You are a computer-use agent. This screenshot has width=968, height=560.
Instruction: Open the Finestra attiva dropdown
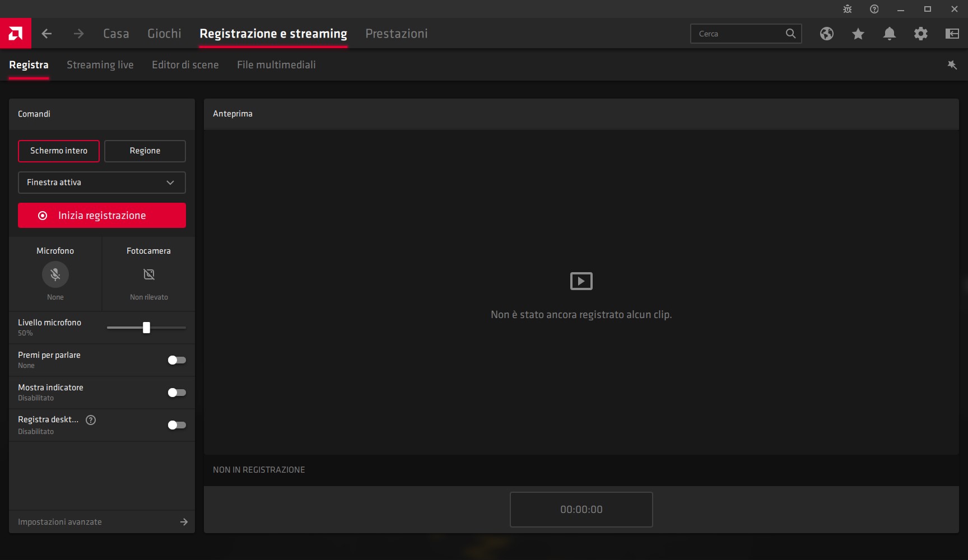click(x=102, y=183)
